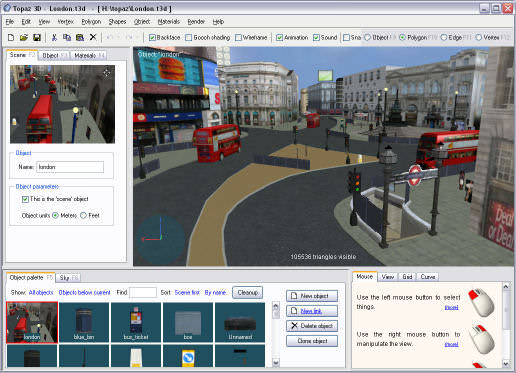Sort palette Scene first
Image resolution: width=516 pixels, height=373 pixels.
[187, 292]
